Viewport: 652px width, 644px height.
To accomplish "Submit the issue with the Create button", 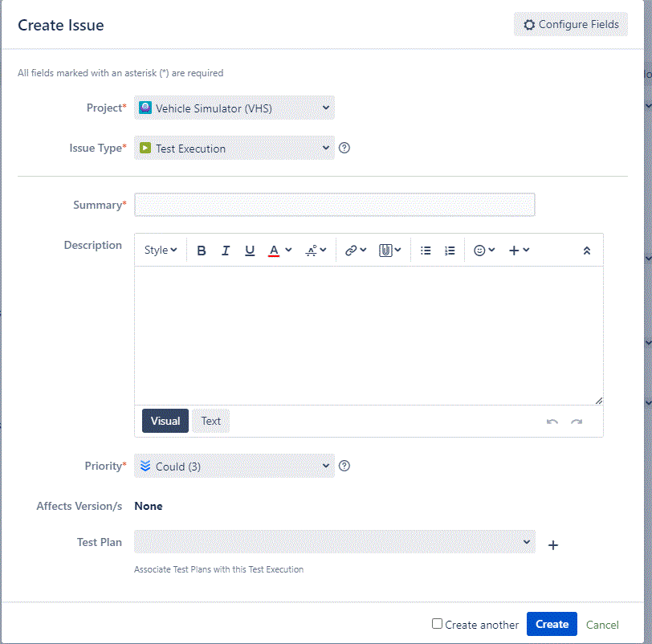I will tap(552, 624).
